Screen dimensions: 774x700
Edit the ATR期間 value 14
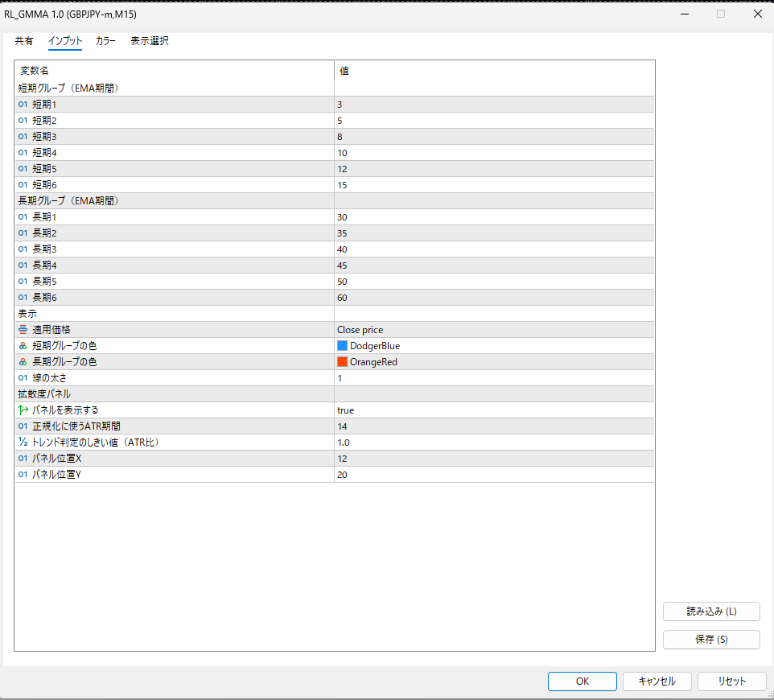tap(494, 426)
